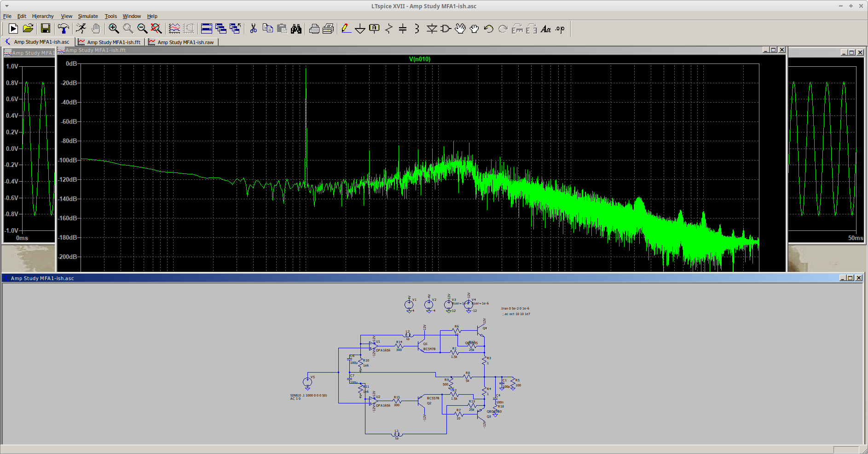Run the simulation with the running man icon
The height and width of the screenshot is (454, 868).
pos(81,29)
